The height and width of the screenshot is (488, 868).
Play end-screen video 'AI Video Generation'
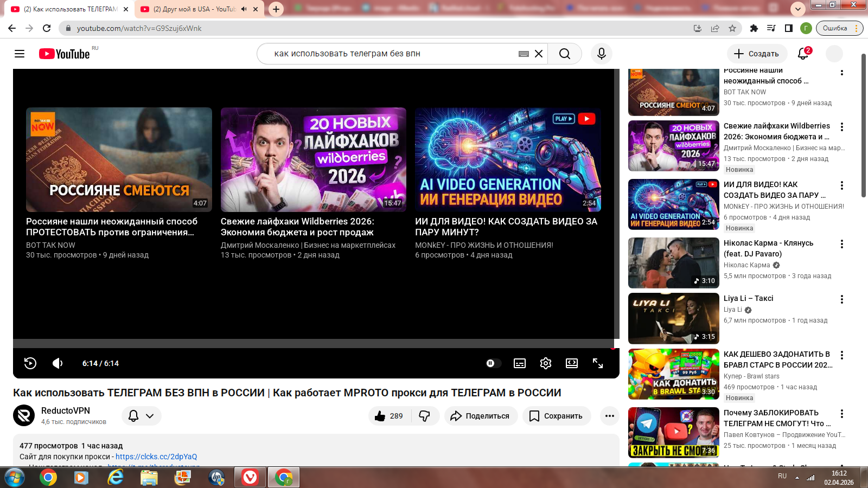pyautogui.click(x=508, y=159)
